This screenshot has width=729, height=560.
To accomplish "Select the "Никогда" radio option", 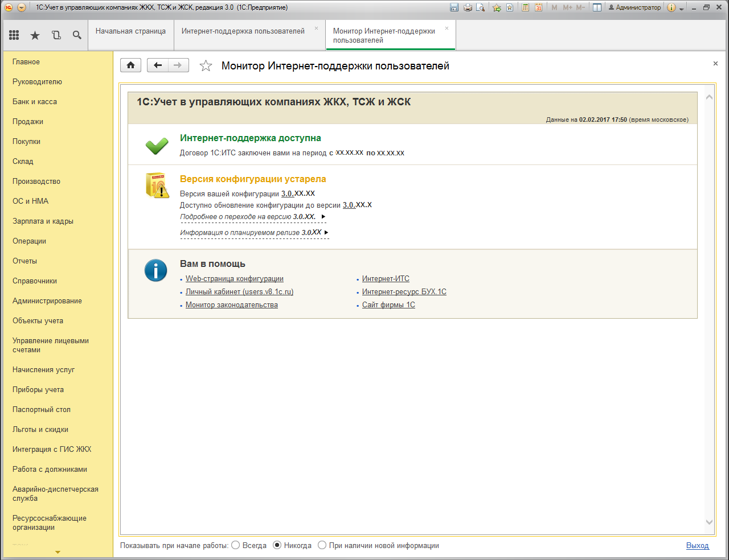I will (x=277, y=545).
